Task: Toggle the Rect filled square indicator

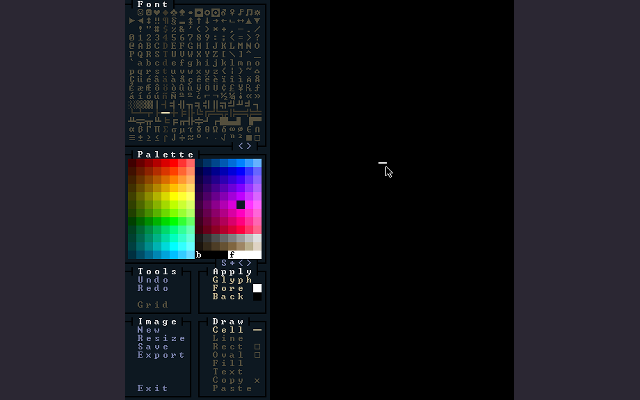Action: pyautogui.click(x=257, y=347)
